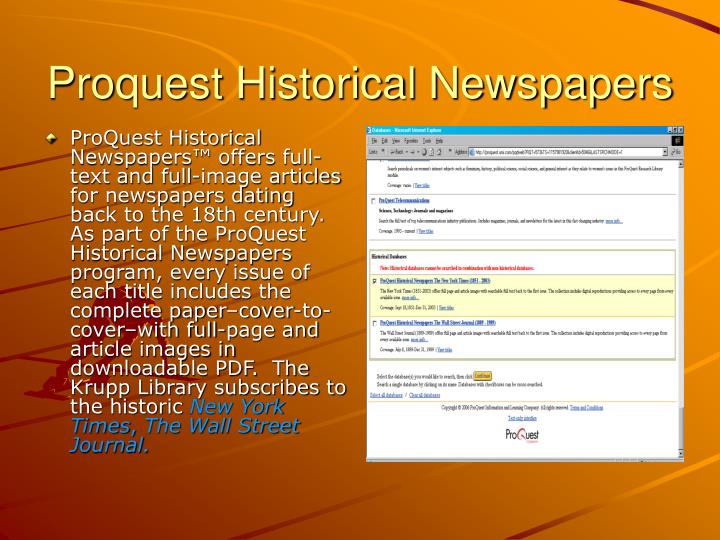Viewport: 720px width, 540px height.
Task: Click the slide title Proquest Historical Newspapers
Action: pos(360,84)
